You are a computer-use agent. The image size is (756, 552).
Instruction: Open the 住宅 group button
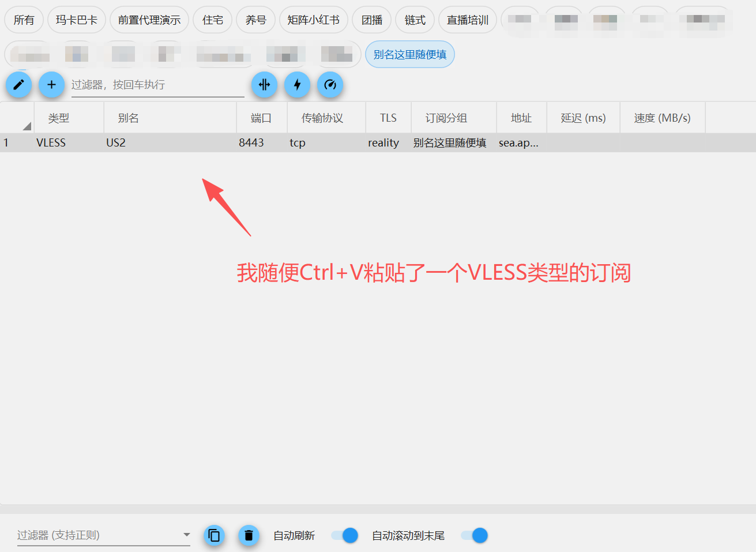(x=212, y=19)
